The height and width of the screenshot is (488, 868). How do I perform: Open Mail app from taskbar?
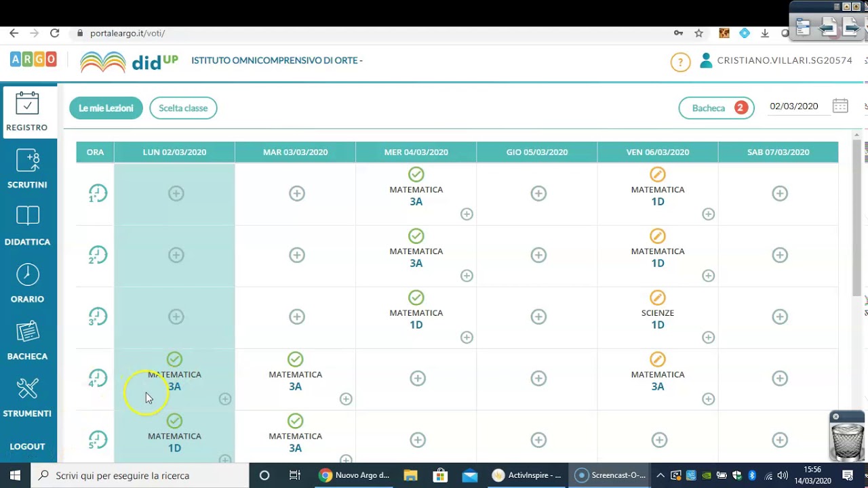(x=470, y=475)
